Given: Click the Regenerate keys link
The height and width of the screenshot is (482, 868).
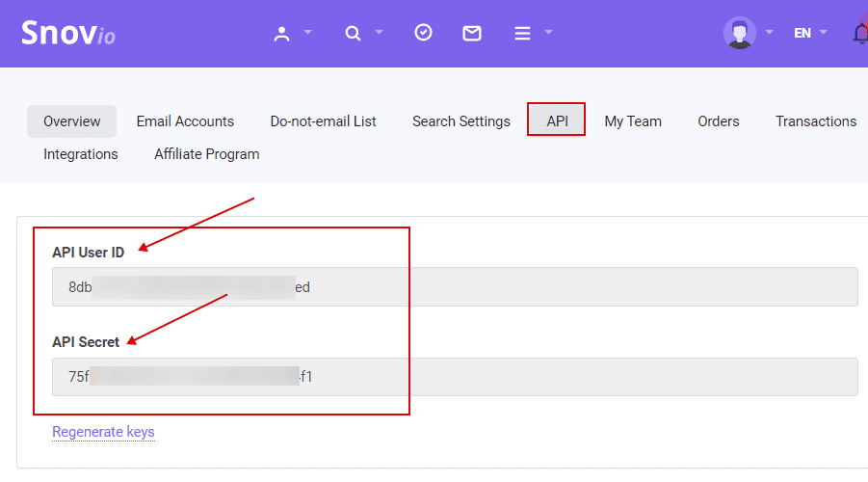Looking at the screenshot, I should click(x=103, y=432).
